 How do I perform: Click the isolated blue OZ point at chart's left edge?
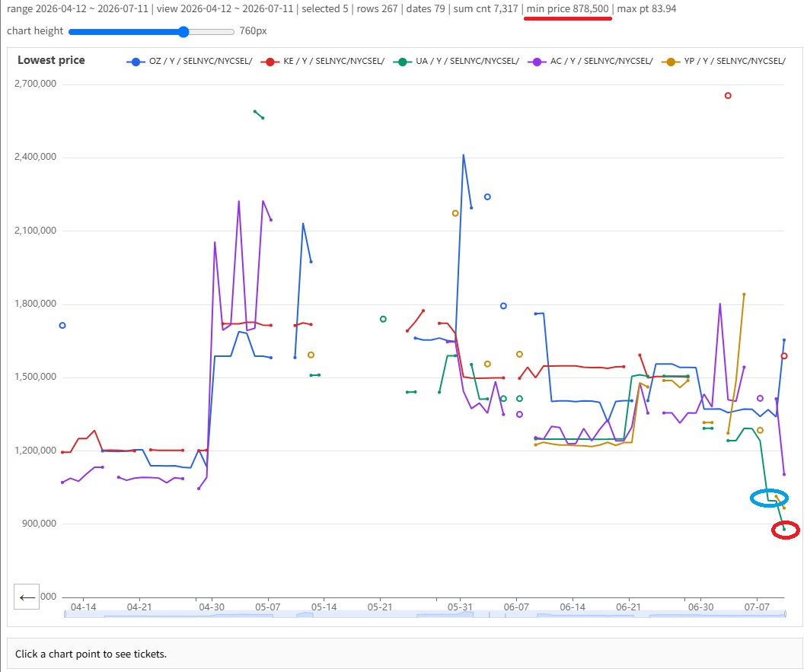coord(62,325)
